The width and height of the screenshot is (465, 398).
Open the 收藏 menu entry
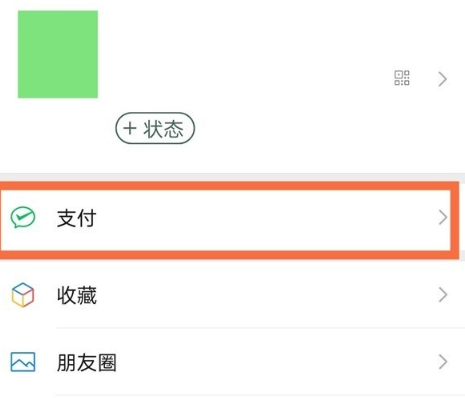(232, 295)
